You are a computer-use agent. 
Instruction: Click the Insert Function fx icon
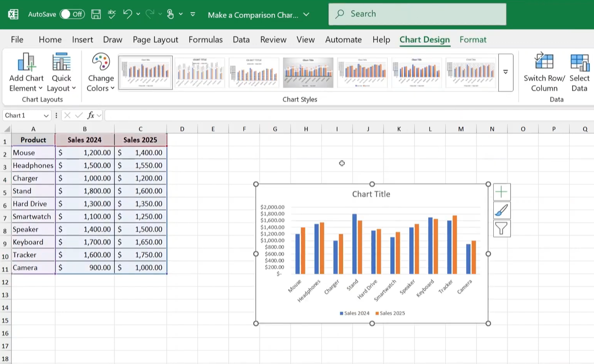(x=91, y=115)
